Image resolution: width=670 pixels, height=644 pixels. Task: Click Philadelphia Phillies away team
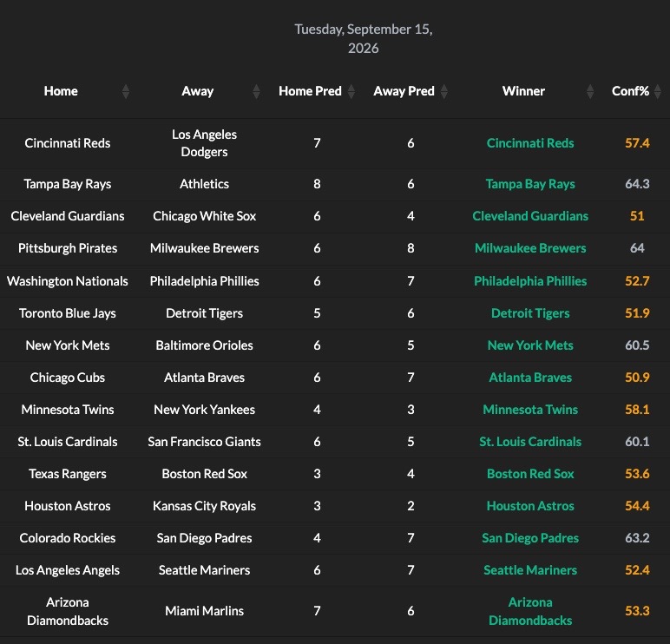(x=204, y=281)
